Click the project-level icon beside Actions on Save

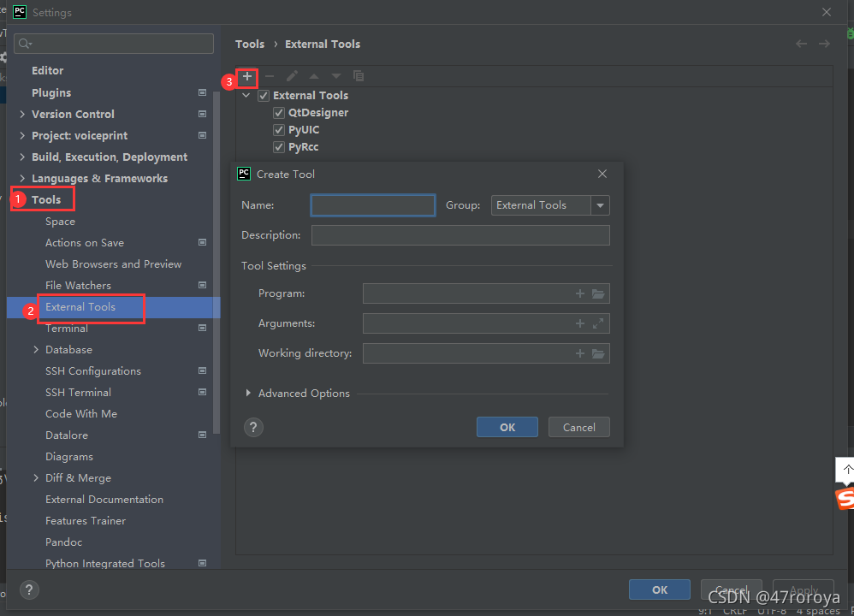point(202,242)
